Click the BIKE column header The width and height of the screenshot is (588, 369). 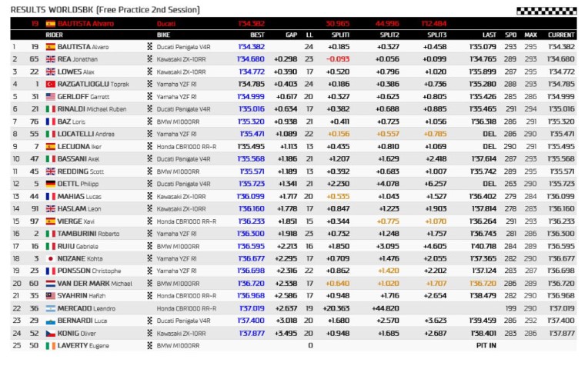point(163,35)
